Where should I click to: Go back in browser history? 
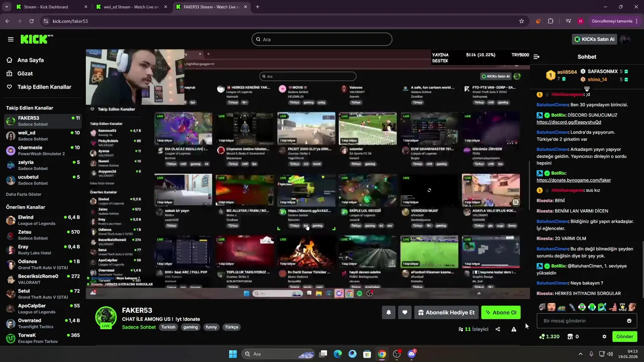[x=7, y=21]
